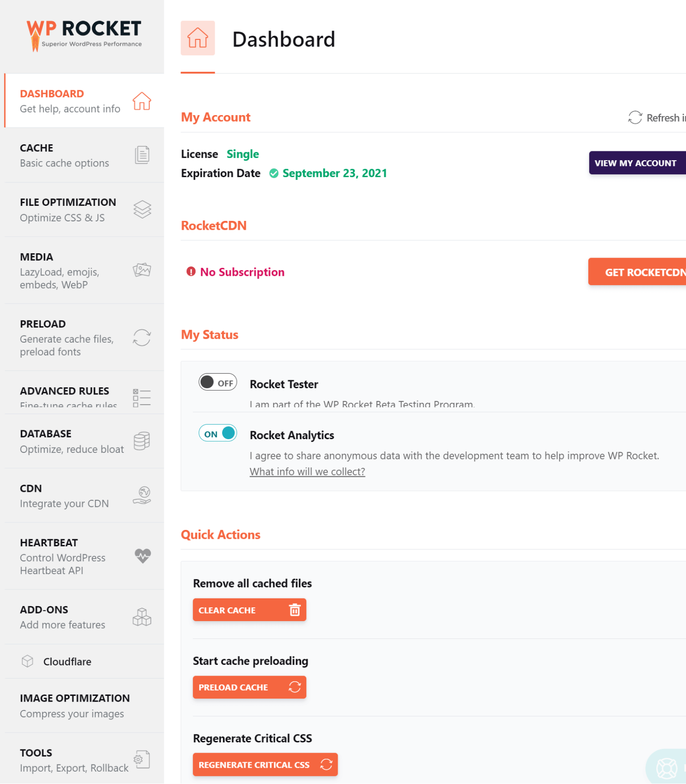Click the Cache document icon in sidebar
The width and height of the screenshot is (686, 784).
tap(142, 155)
